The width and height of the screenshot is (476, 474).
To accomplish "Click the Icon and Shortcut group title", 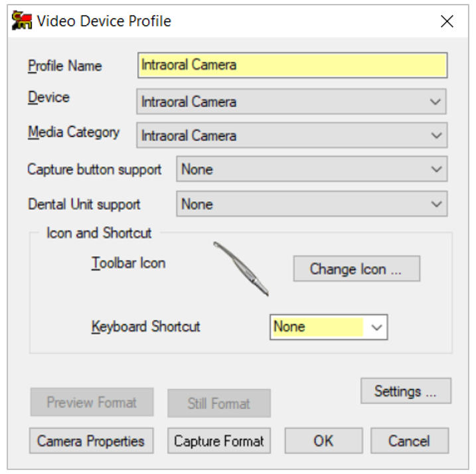I will [99, 233].
